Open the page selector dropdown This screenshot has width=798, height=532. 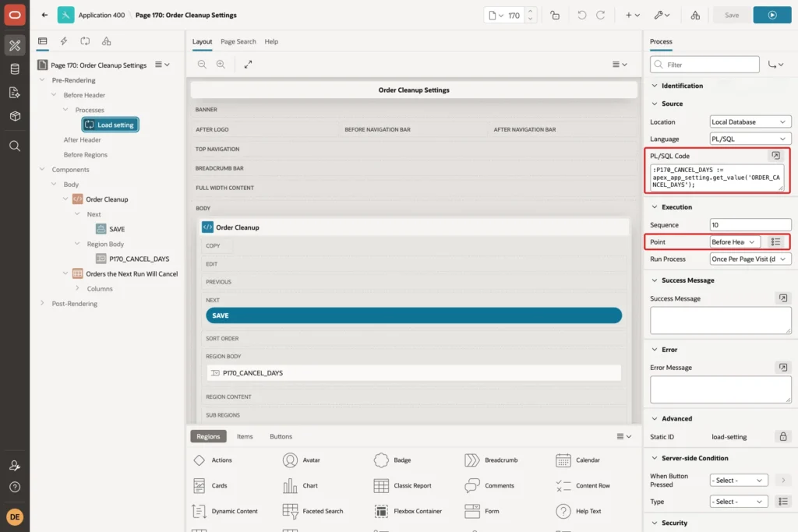[496, 16]
